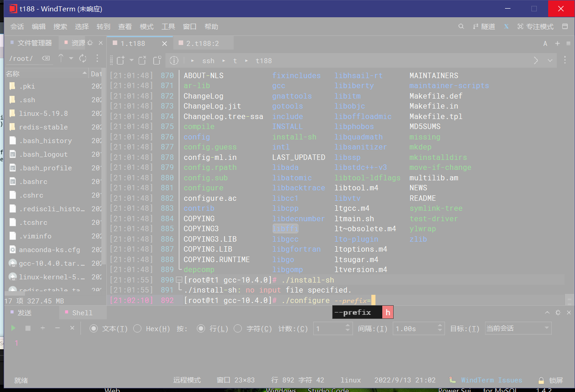Stop sending with the square stop icon
This screenshot has width=575, height=392.
click(x=28, y=328)
